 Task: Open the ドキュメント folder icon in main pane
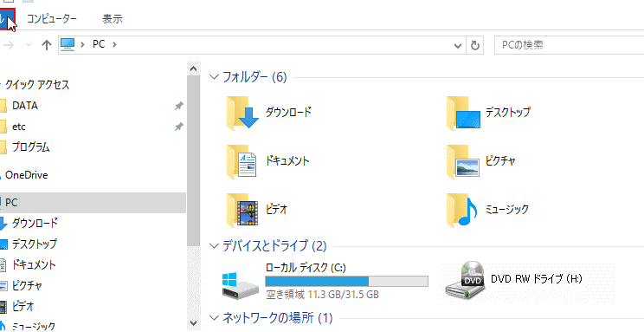click(241, 162)
